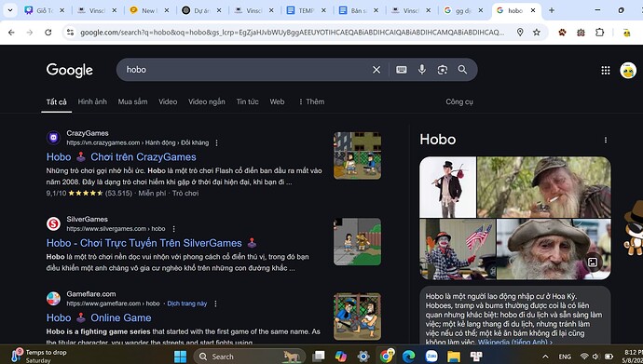Viewport: 643px width, 364px height.
Task: Reload the page
Action: click(x=48, y=33)
